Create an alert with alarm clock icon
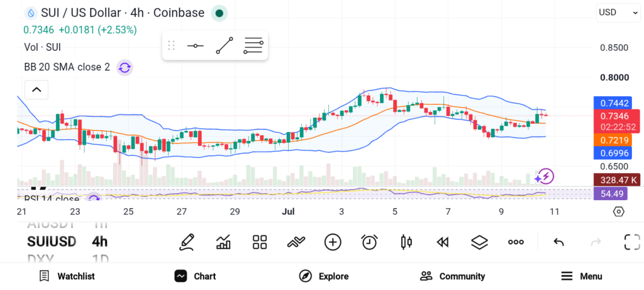644x290 pixels. 369,242
